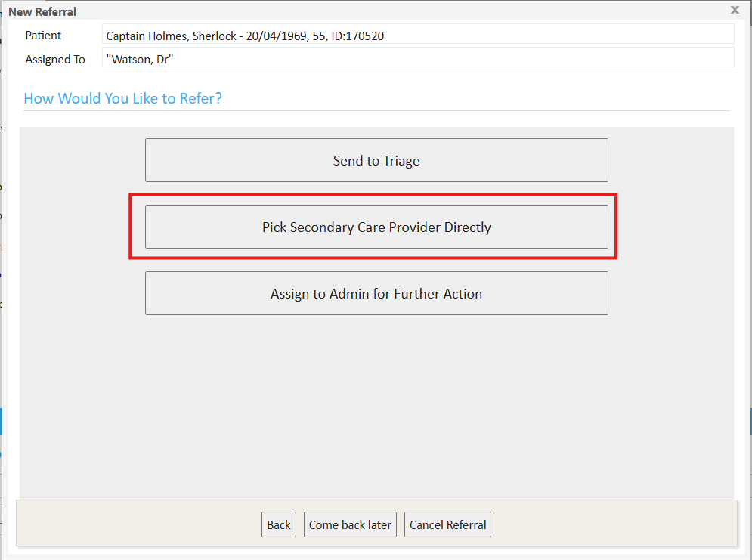Click empty right end of Assigned To field
752x560 pixels.
pyautogui.click(x=642, y=58)
